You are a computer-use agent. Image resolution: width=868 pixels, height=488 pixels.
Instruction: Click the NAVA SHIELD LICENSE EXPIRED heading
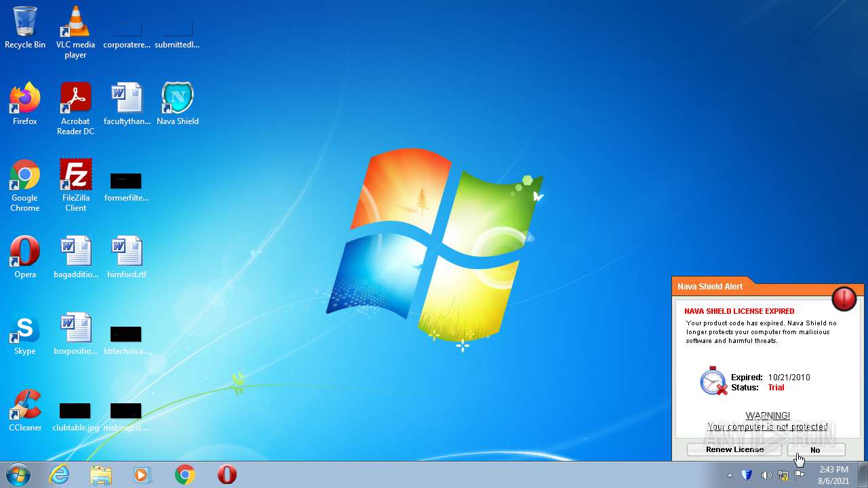pyautogui.click(x=739, y=311)
